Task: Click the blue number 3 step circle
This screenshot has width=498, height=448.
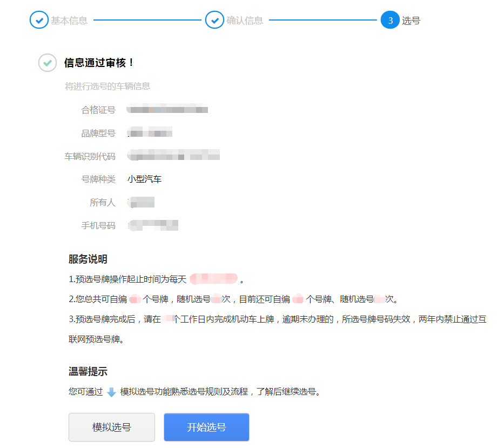Action: (389, 21)
